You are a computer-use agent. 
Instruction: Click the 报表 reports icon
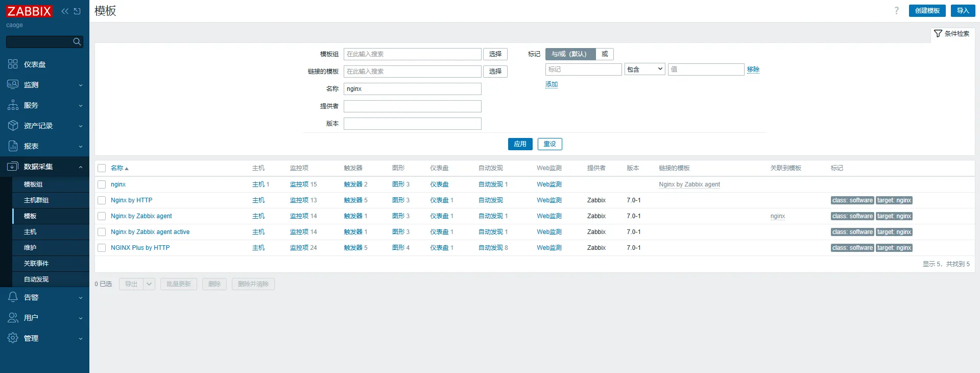point(13,146)
